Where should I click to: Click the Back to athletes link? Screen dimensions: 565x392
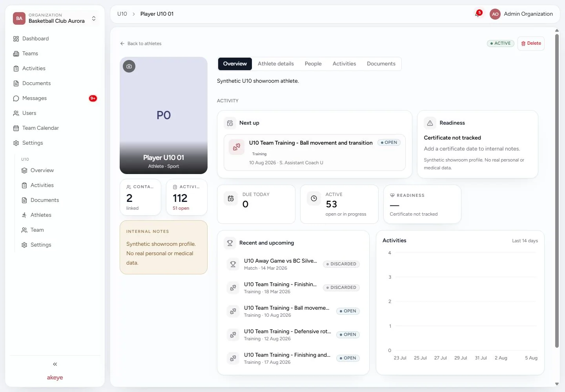tap(141, 44)
